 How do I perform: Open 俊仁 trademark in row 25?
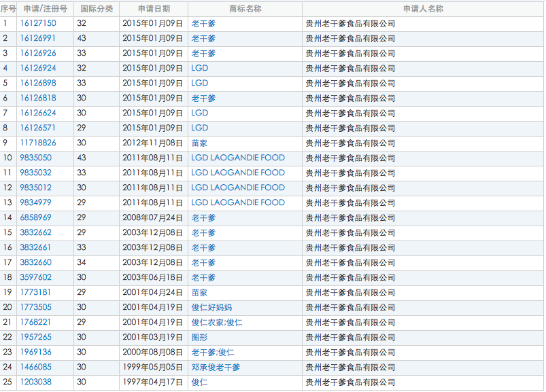coord(199,382)
